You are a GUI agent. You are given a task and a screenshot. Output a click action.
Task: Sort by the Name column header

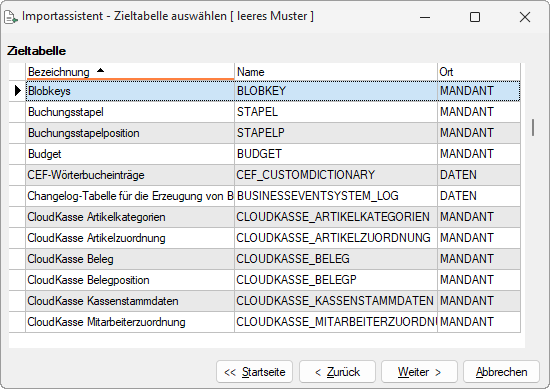(x=336, y=72)
